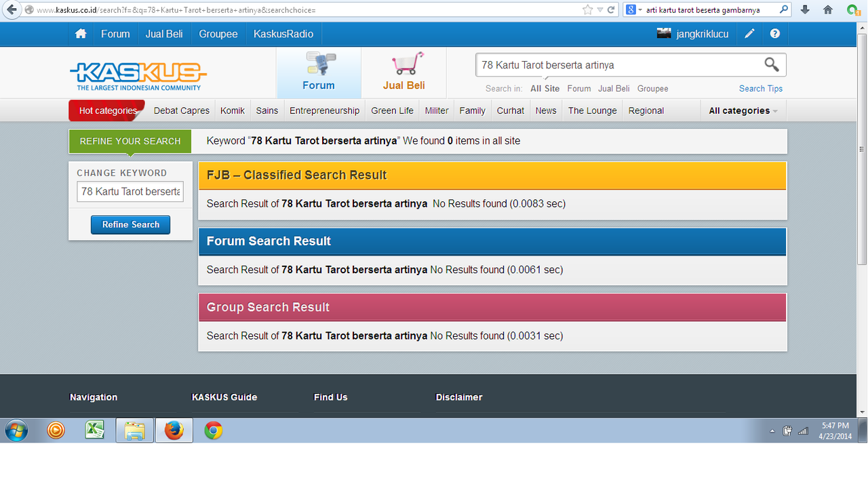Show hidden system tray icons arrow
The width and height of the screenshot is (868, 488).
772,431
